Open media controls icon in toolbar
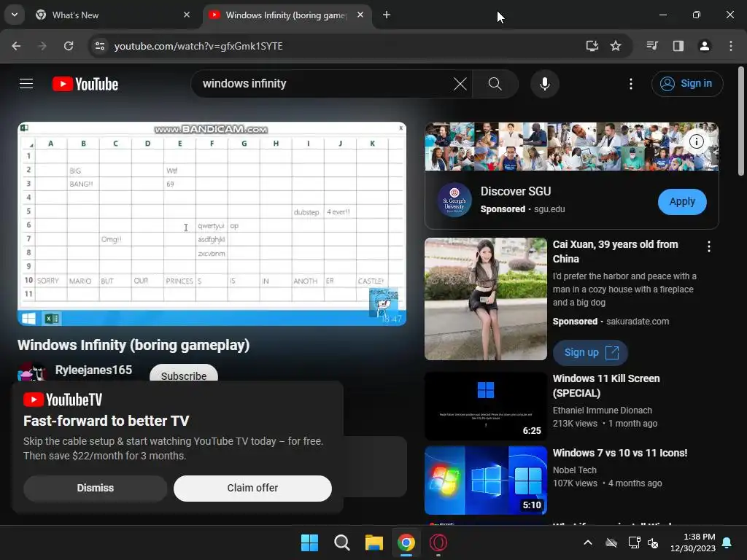 tap(652, 46)
